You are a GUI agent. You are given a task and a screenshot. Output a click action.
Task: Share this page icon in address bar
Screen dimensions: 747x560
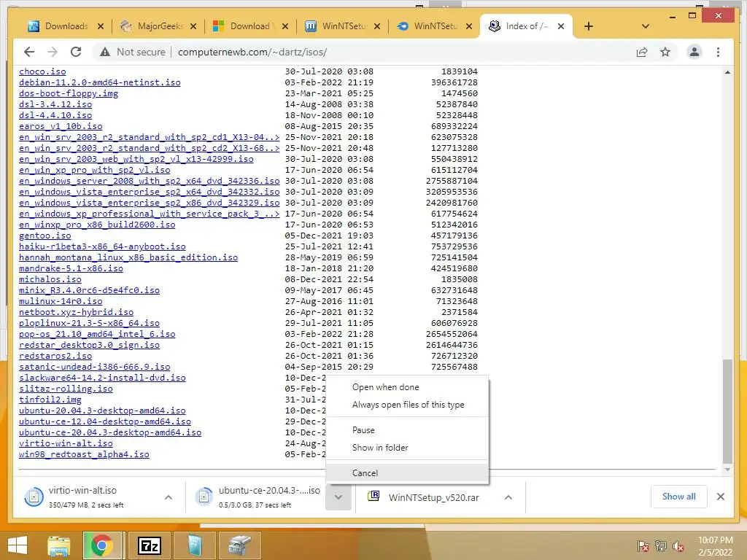642,52
